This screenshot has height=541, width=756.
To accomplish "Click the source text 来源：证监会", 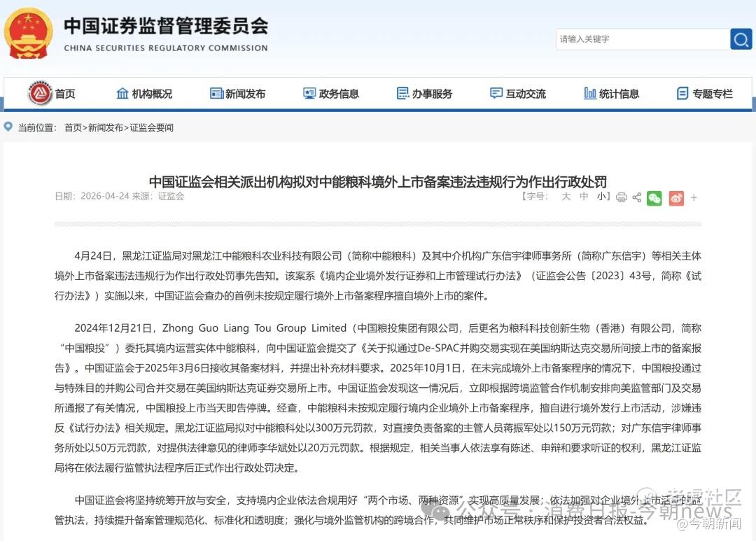I will pyautogui.click(x=158, y=196).
